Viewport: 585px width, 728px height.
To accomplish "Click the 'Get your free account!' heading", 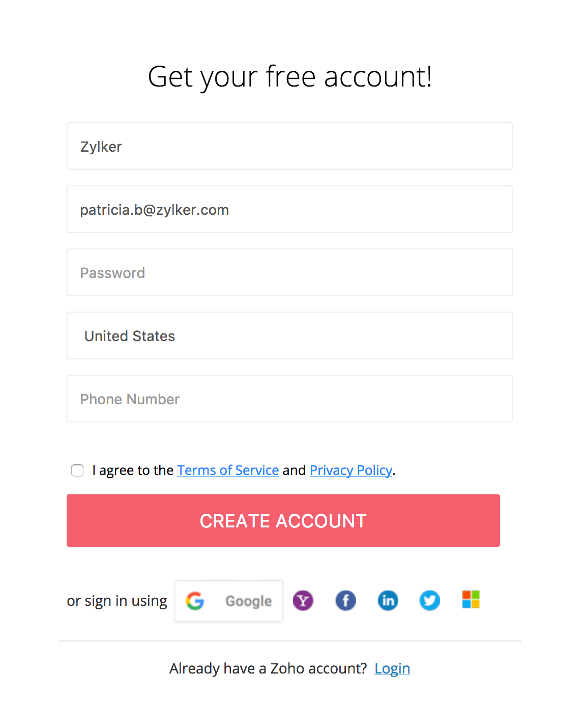I will tap(289, 77).
